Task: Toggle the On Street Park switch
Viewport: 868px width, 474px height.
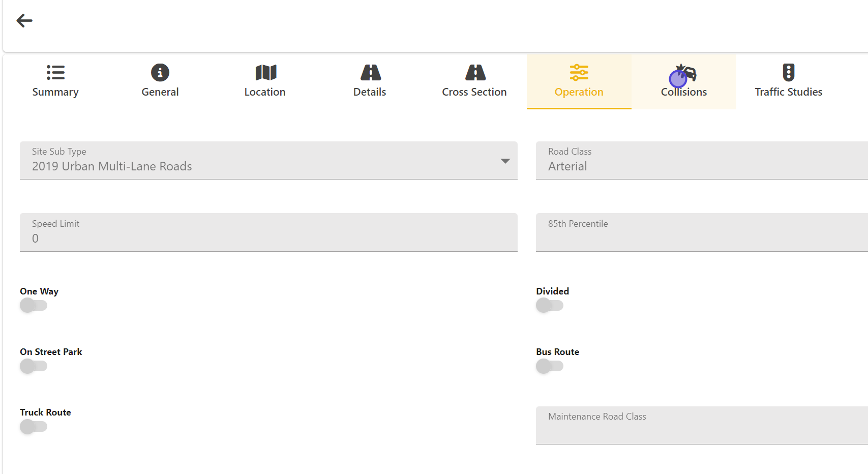Action: pos(34,366)
